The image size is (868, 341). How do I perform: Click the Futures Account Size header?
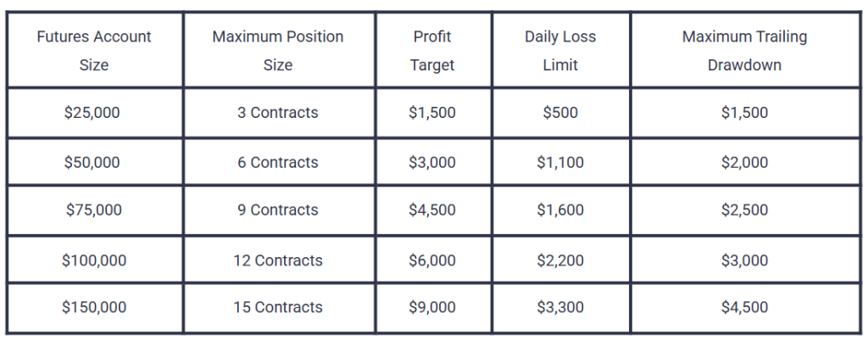[93, 50]
